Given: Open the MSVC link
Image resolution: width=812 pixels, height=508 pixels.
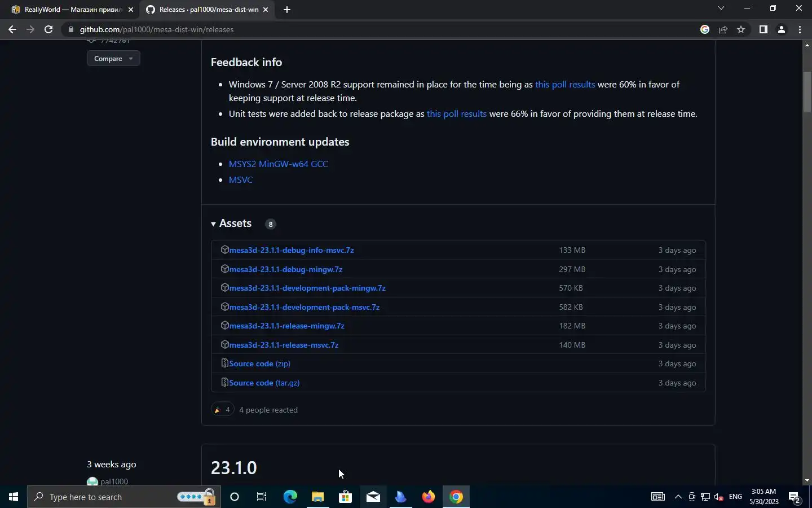Looking at the screenshot, I should click(241, 179).
